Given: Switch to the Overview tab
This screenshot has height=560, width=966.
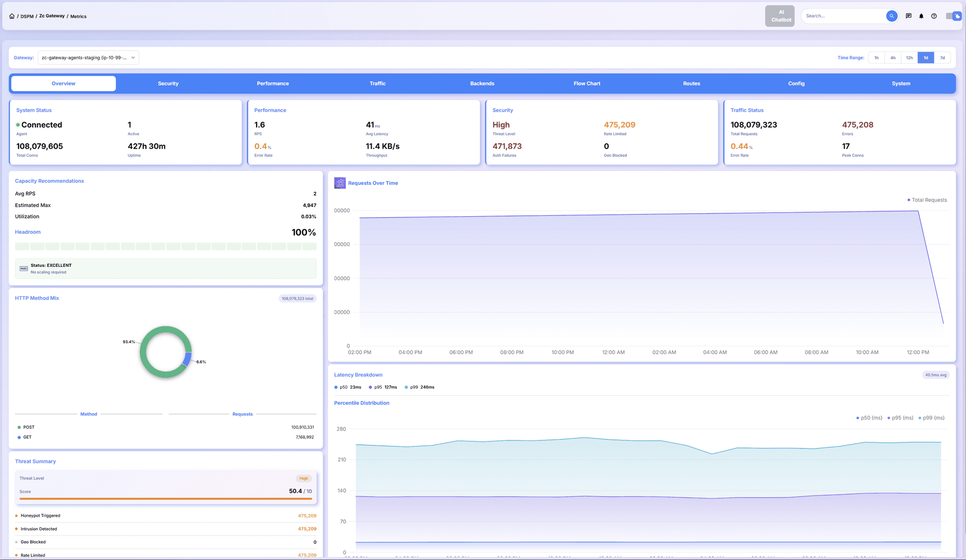Looking at the screenshot, I should pyautogui.click(x=63, y=83).
